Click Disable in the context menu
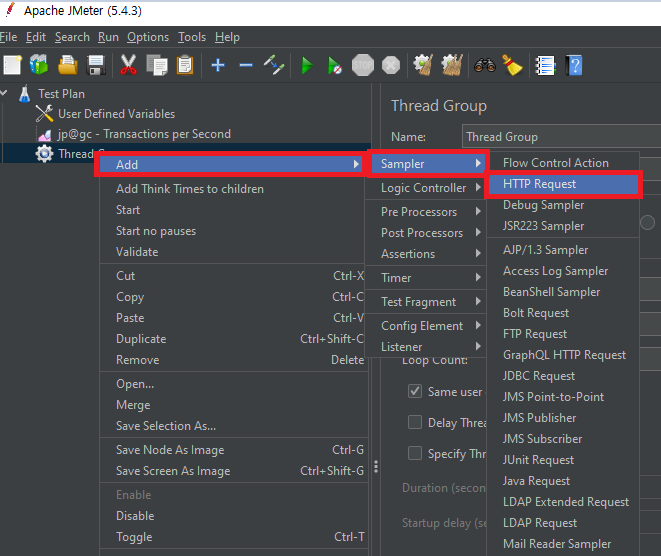 pyautogui.click(x=234, y=516)
